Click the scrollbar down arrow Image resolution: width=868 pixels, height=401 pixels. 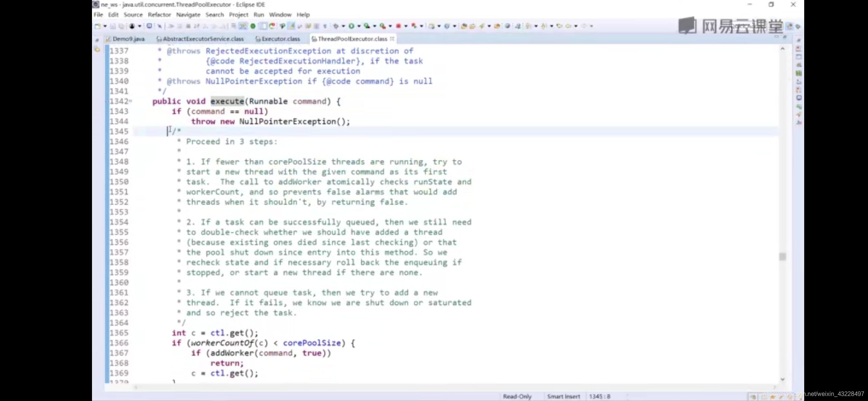[x=782, y=379]
